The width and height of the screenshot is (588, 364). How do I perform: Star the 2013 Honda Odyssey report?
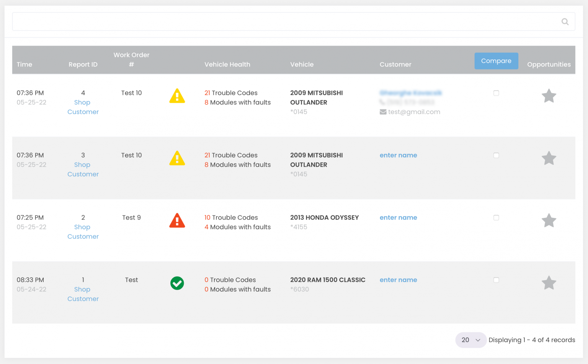[x=549, y=221]
